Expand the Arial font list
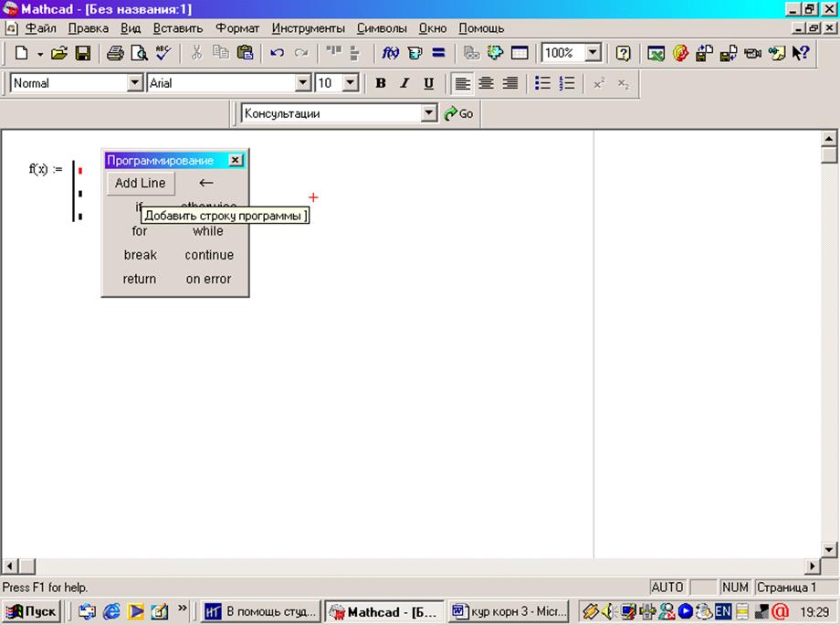The image size is (840, 625). pos(303,83)
